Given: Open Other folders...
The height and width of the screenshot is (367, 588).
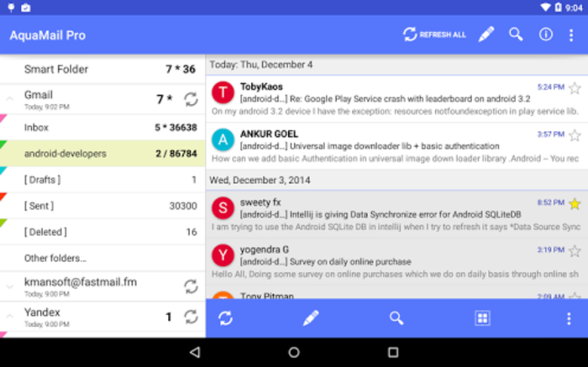Looking at the screenshot, I should pyautogui.click(x=56, y=258).
